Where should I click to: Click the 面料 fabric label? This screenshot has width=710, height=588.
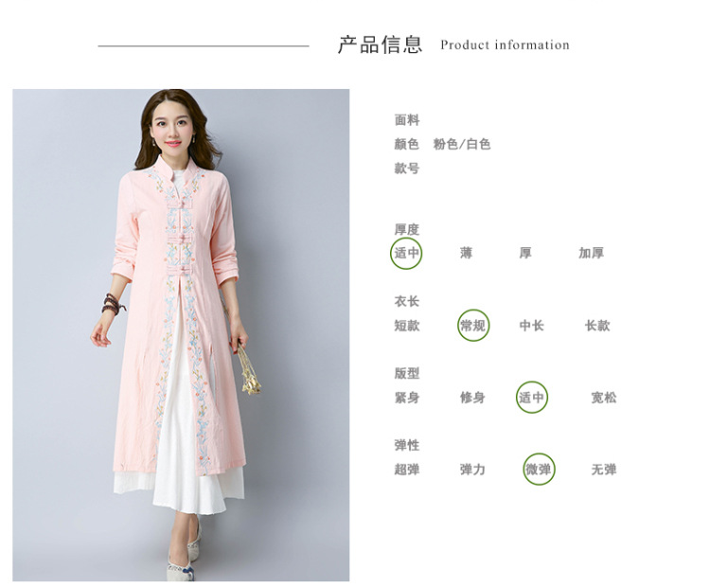(407, 120)
